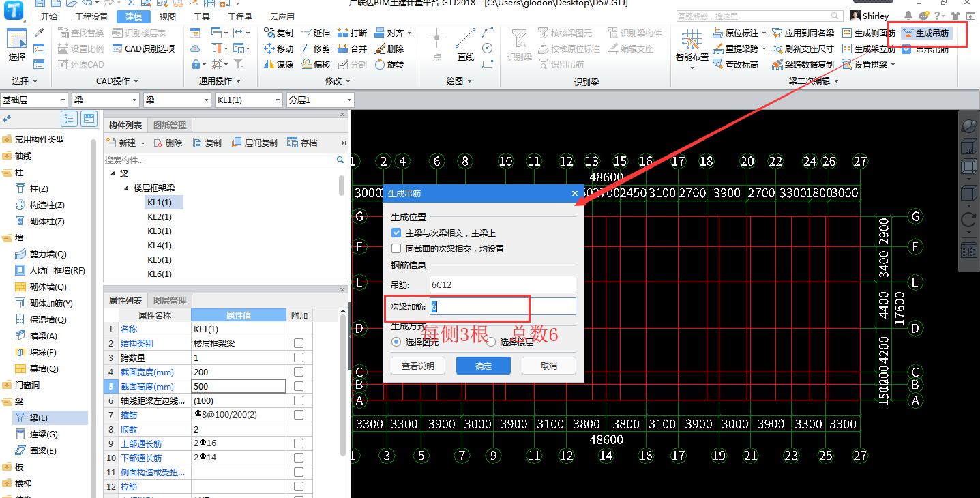Click the 移动 move tool

[x=278, y=48]
